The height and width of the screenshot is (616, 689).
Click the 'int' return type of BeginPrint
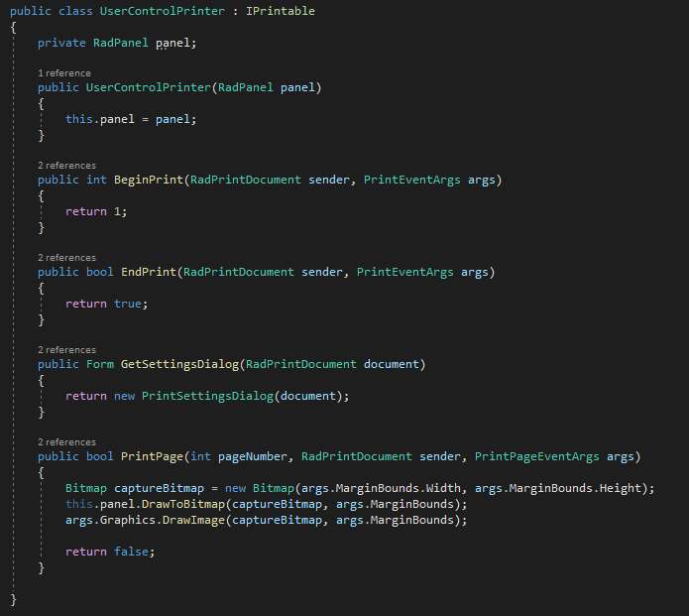97,180
